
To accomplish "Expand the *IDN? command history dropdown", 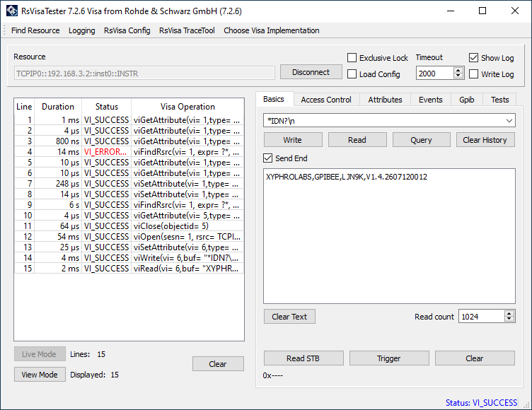I will tap(509, 121).
